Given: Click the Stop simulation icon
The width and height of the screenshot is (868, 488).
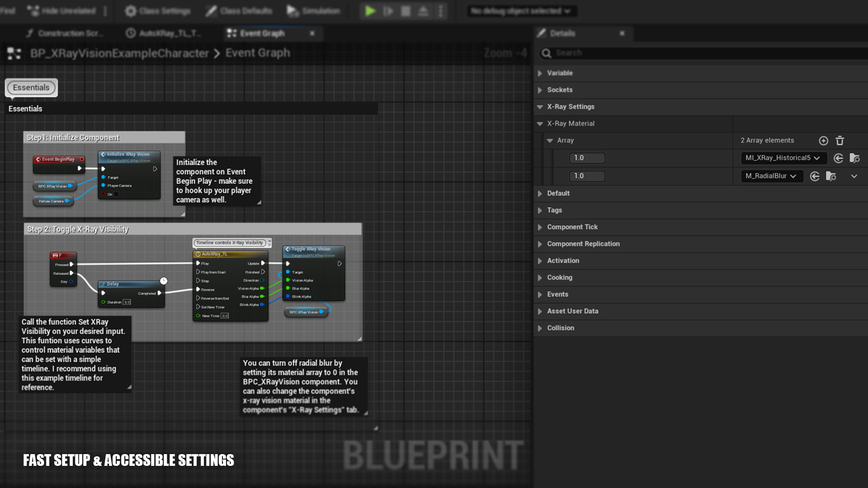Looking at the screenshot, I should [x=406, y=11].
